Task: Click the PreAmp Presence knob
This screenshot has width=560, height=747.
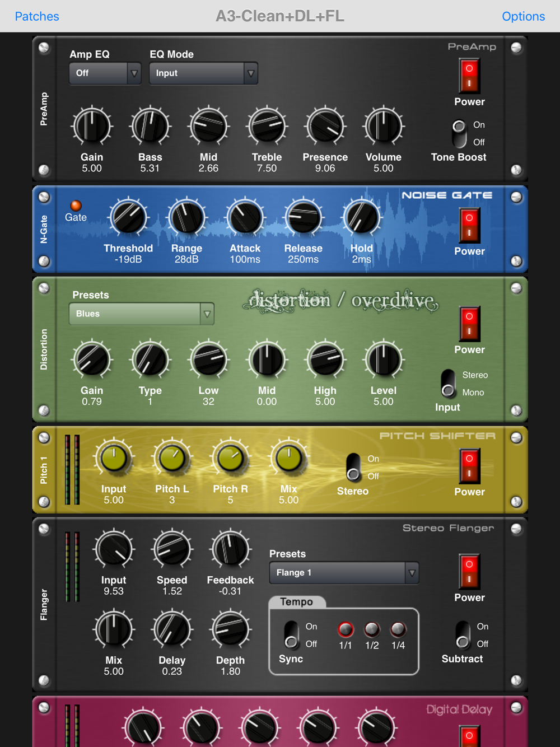Action: 325,127
